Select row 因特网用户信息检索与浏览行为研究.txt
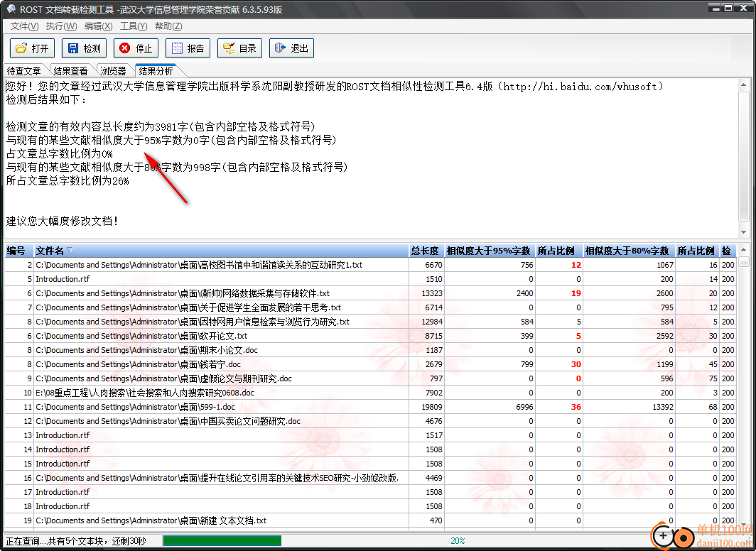This screenshot has height=551, width=756. [x=369, y=322]
